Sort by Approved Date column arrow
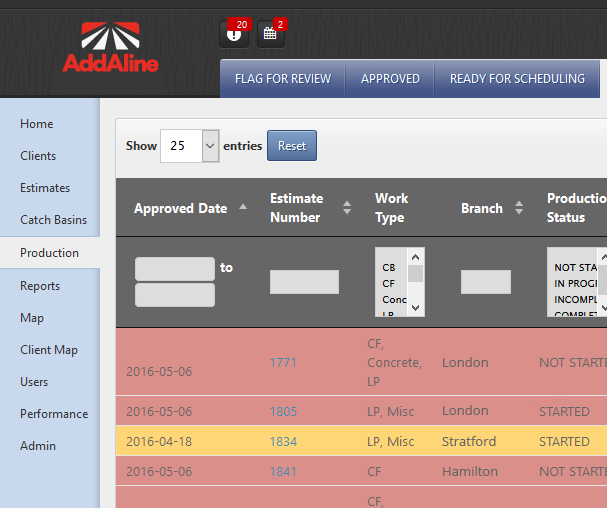This screenshot has height=508, width=607. 243,208
